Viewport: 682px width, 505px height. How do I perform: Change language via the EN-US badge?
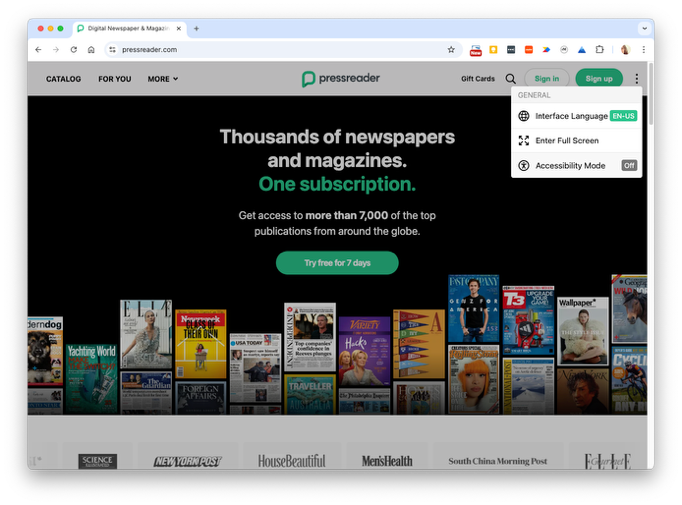pos(623,116)
